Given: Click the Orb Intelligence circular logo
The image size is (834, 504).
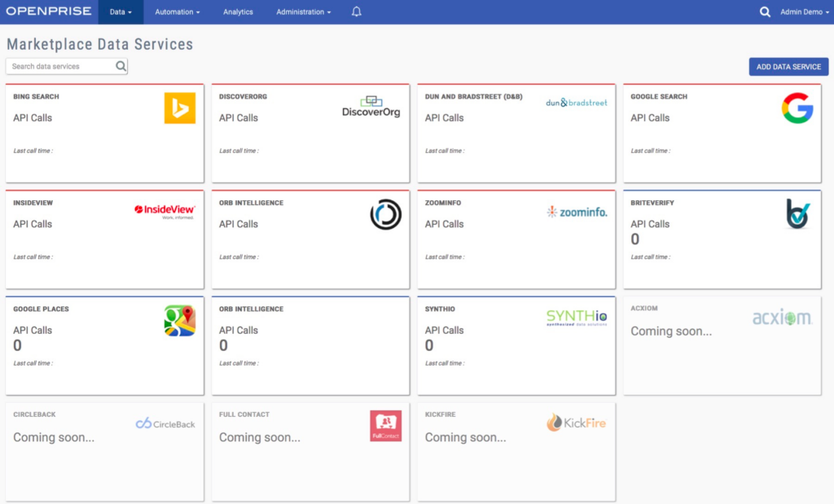Looking at the screenshot, I should point(385,213).
